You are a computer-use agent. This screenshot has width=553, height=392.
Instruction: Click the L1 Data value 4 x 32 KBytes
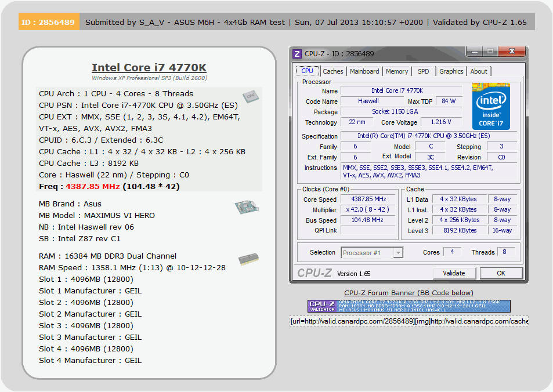tap(458, 199)
